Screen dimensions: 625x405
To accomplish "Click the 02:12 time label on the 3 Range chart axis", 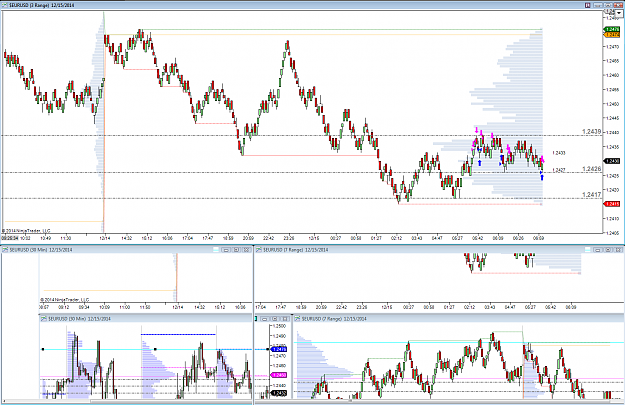I will click(396, 238).
